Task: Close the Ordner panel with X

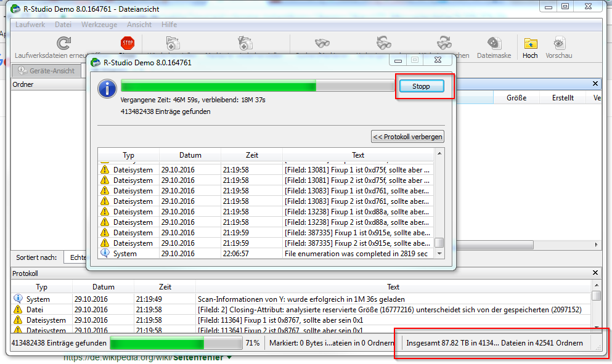Action: pyautogui.click(x=595, y=84)
